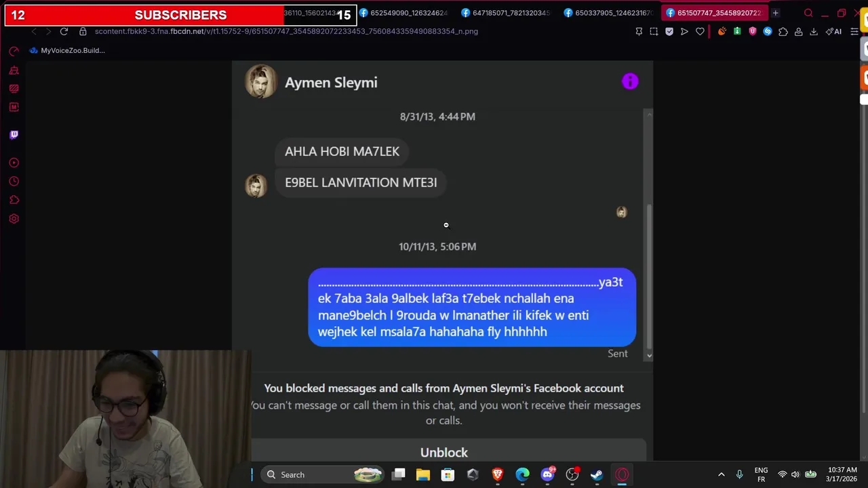Open a new tab with plus button

coord(775,13)
